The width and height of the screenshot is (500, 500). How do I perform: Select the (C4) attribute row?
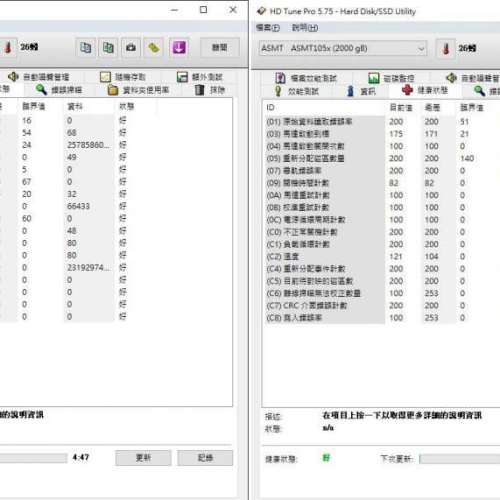pyautogui.click(x=380, y=269)
